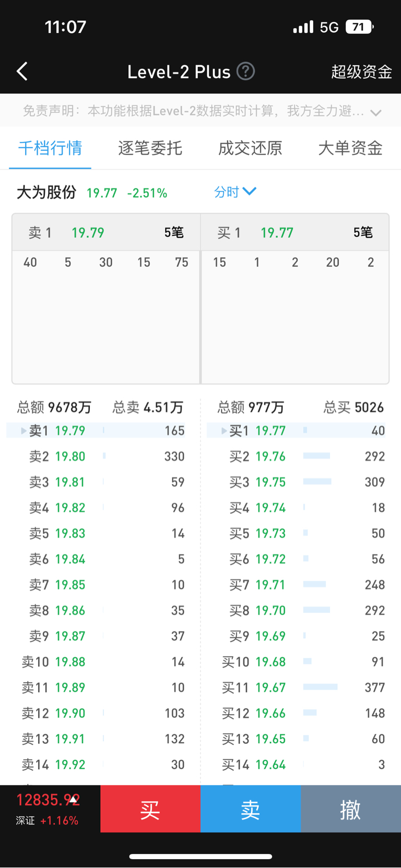The width and height of the screenshot is (401, 868).
Task: Expand the disclaimer text chevron
Action: tap(376, 112)
